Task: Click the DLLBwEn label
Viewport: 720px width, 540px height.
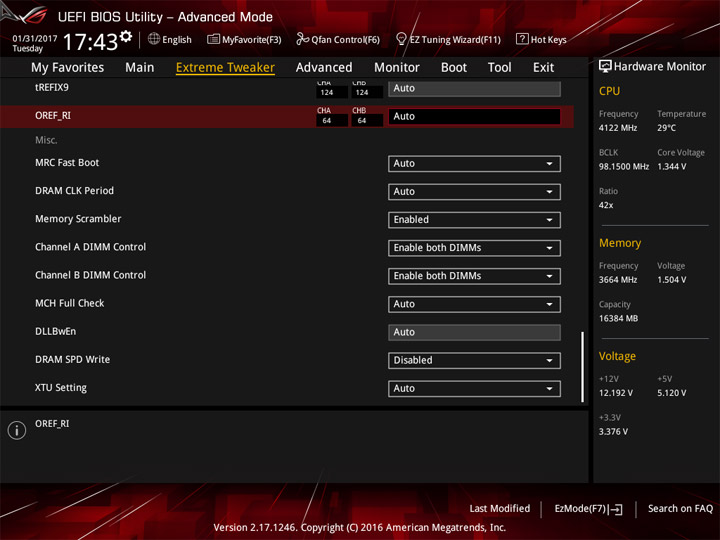Action: 56,332
